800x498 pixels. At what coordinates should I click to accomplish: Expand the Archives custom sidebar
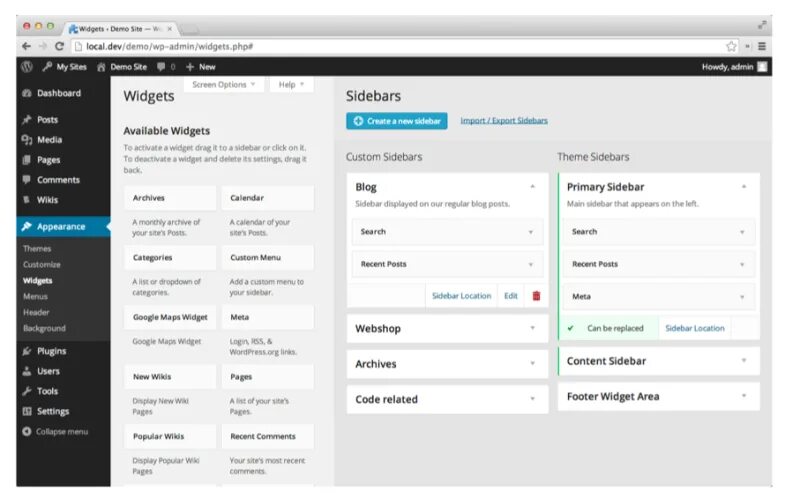tap(532, 363)
